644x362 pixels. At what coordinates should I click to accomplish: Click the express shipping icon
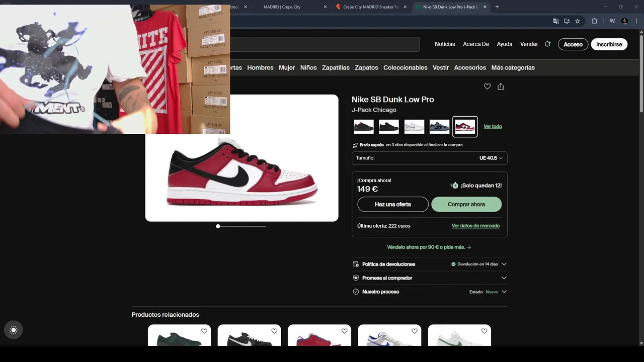tap(355, 145)
